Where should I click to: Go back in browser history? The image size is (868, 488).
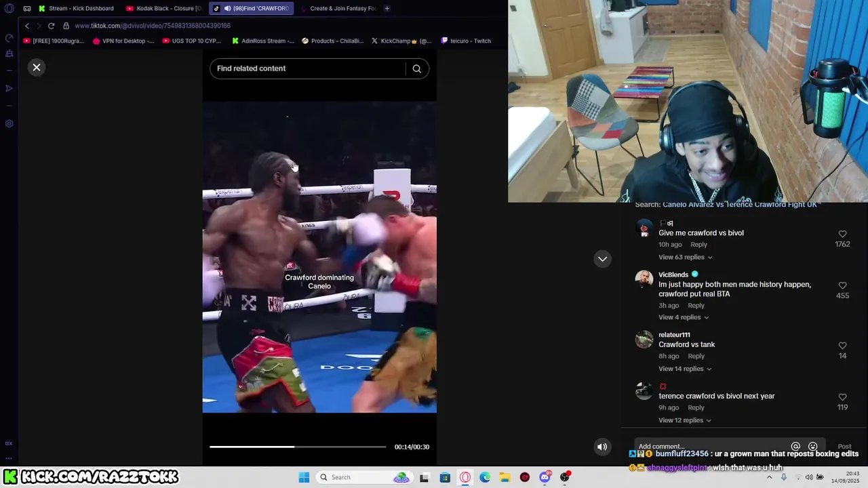click(27, 26)
